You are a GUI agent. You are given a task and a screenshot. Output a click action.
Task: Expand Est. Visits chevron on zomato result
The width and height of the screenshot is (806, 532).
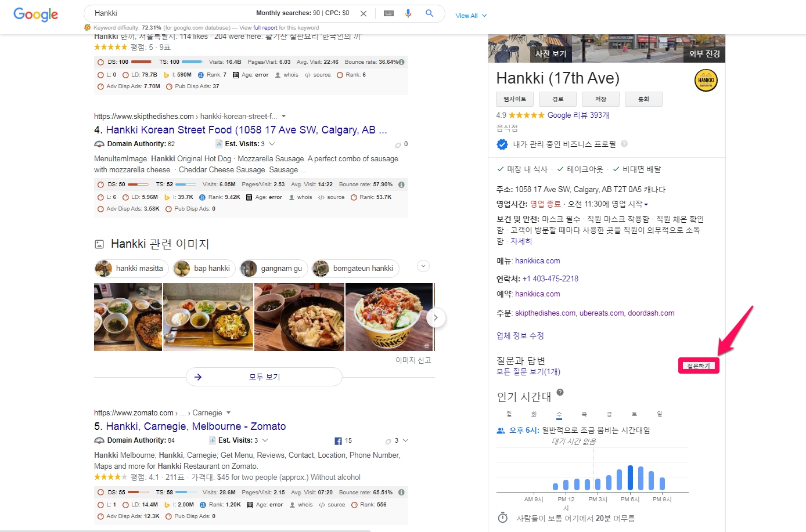coord(265,440)
